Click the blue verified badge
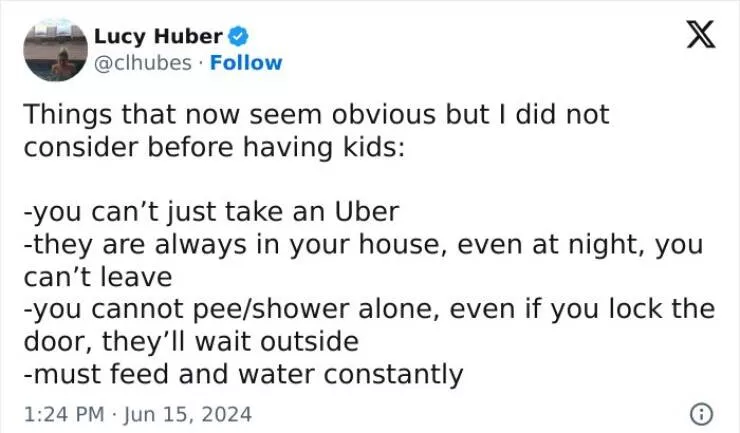The width and height of the screenshot is (740, 433). tap(240, 38)
